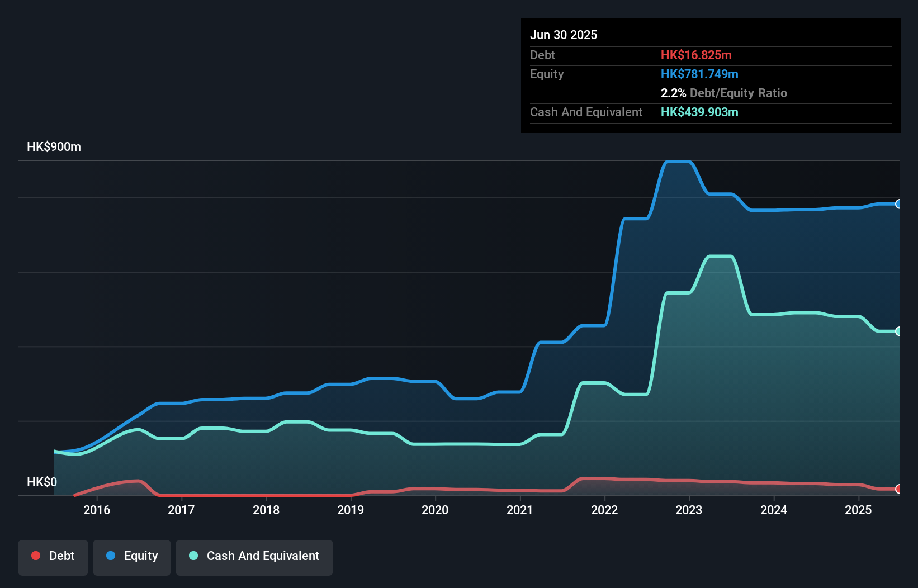The image size is (918, 588).
Task: Open the Jun 30 2025 tooltip header
Action: click(x=564, y=35)
